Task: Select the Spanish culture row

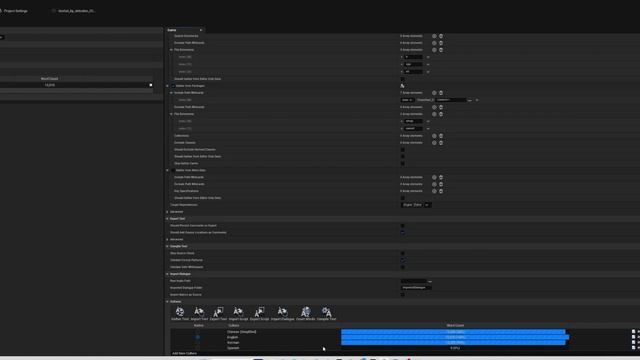Action: pos(404,348)
